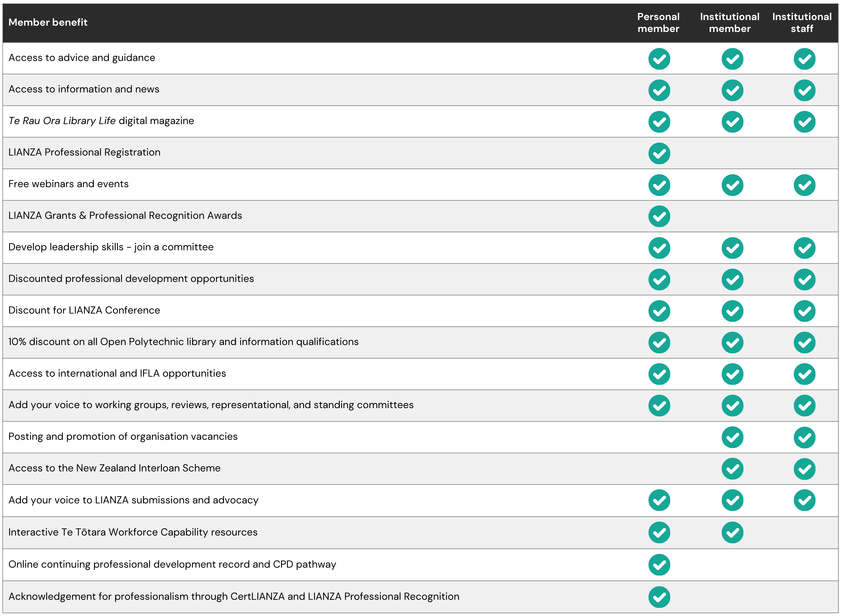The height and width of the screenshot is (616, 842).
Task: Click the Institutional staff column header
Action: click(802, 23)
